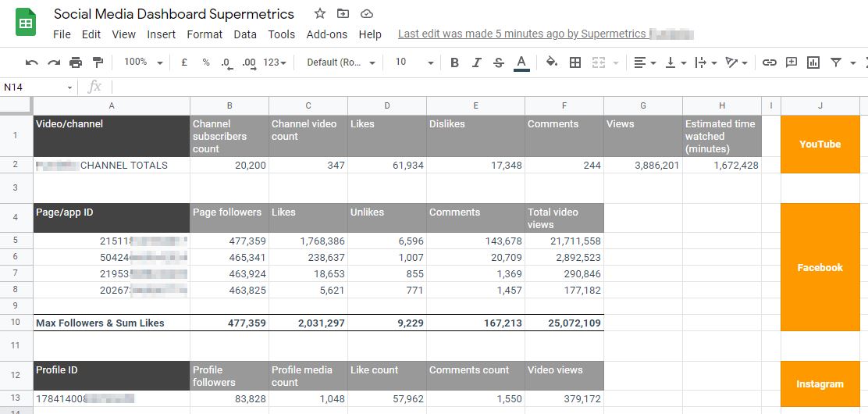Screen dimensions: 868x414
Task: Open the font family dropdown
Action: (341, 62)
